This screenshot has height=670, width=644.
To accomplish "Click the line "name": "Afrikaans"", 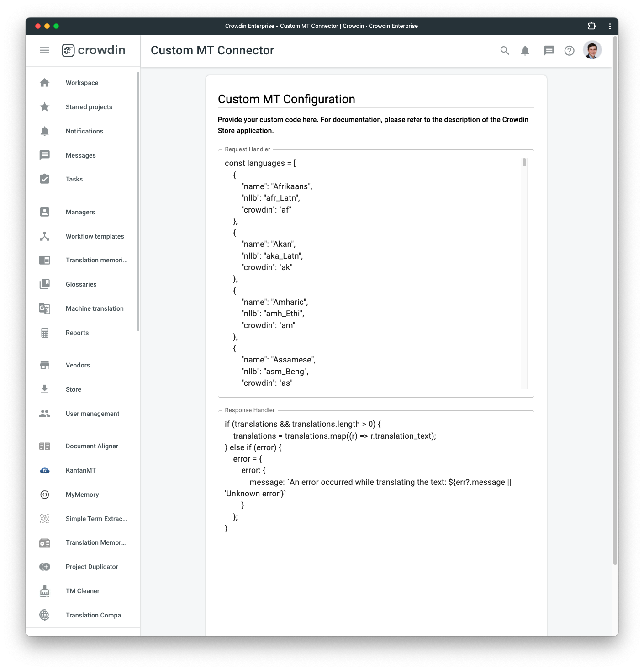I will click(x=277, y=186).
